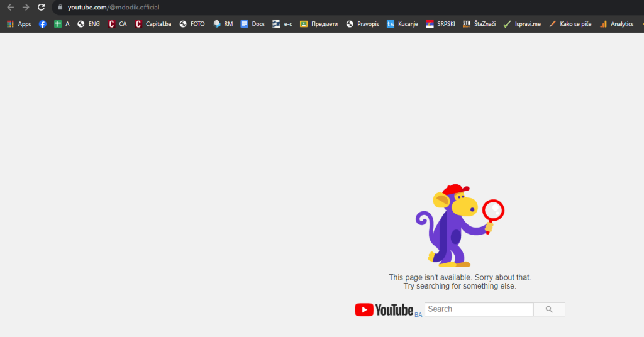Open the Предмети bookmark

coord(319,24)
